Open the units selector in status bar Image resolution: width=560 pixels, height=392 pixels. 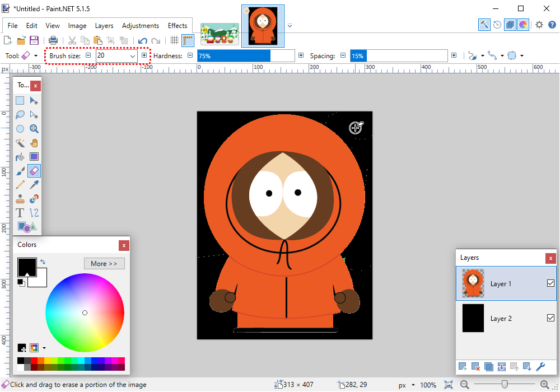(x=407, y=385)
